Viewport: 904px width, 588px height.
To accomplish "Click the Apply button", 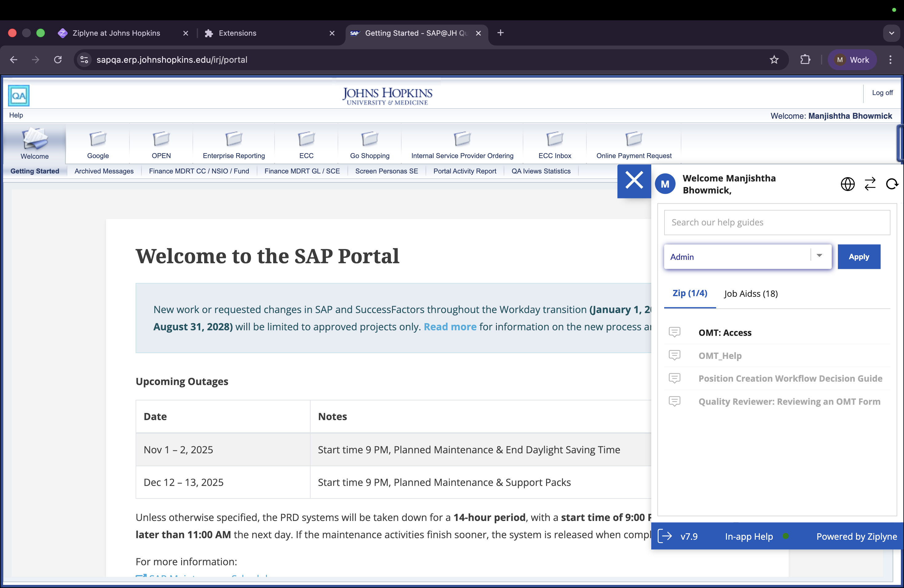I will [x=858, y=257].
